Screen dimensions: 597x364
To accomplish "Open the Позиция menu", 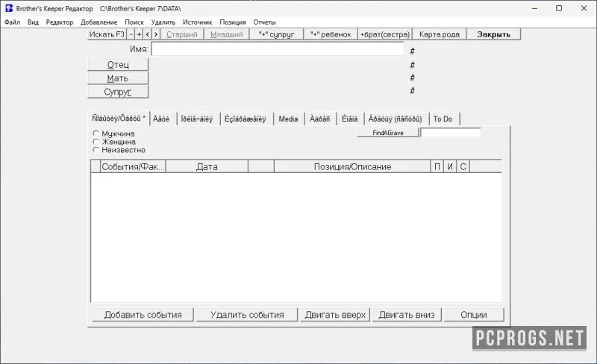I will coord(233,22).
